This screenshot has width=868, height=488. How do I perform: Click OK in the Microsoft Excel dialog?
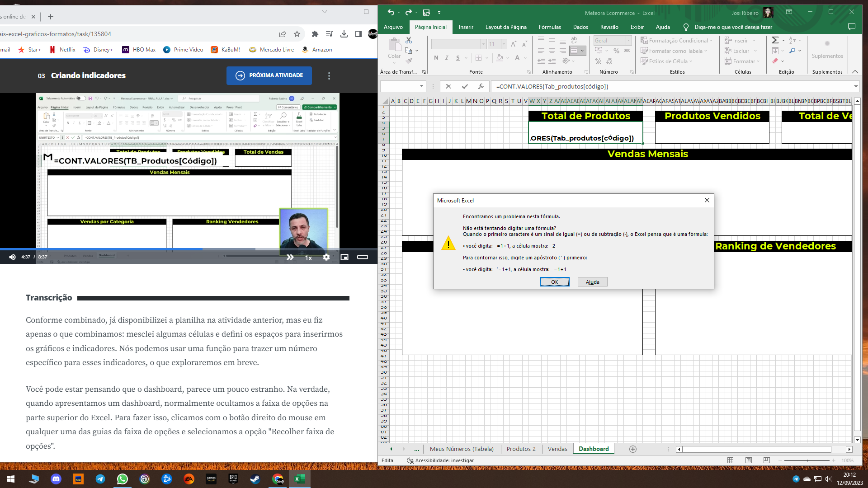click(554, 282)
